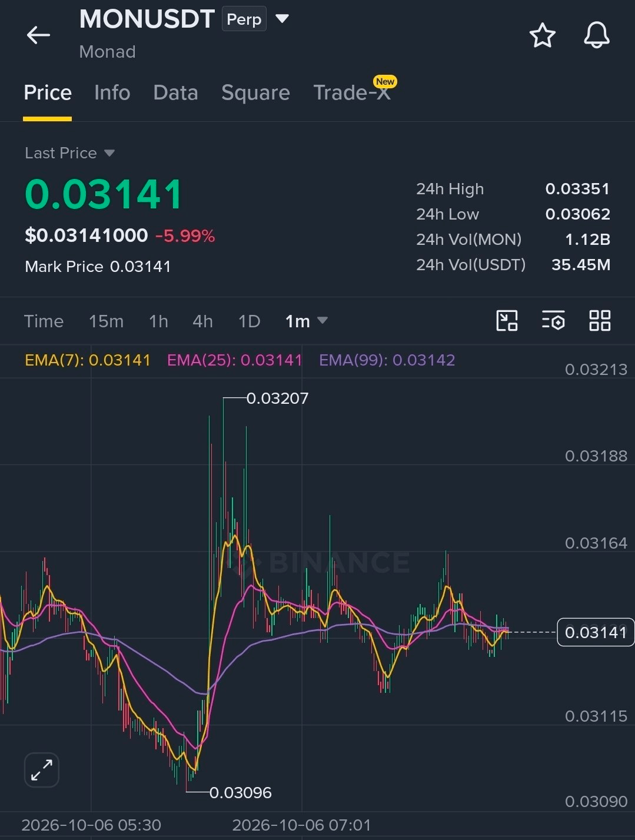Select the EMA(7) indicator label

tap(88, 360)
